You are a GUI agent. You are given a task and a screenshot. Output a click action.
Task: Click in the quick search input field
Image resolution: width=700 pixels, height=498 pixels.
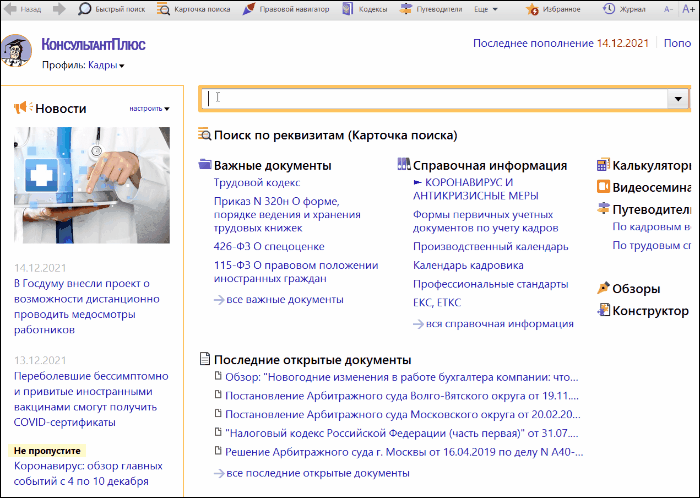[x=434, y=98]
